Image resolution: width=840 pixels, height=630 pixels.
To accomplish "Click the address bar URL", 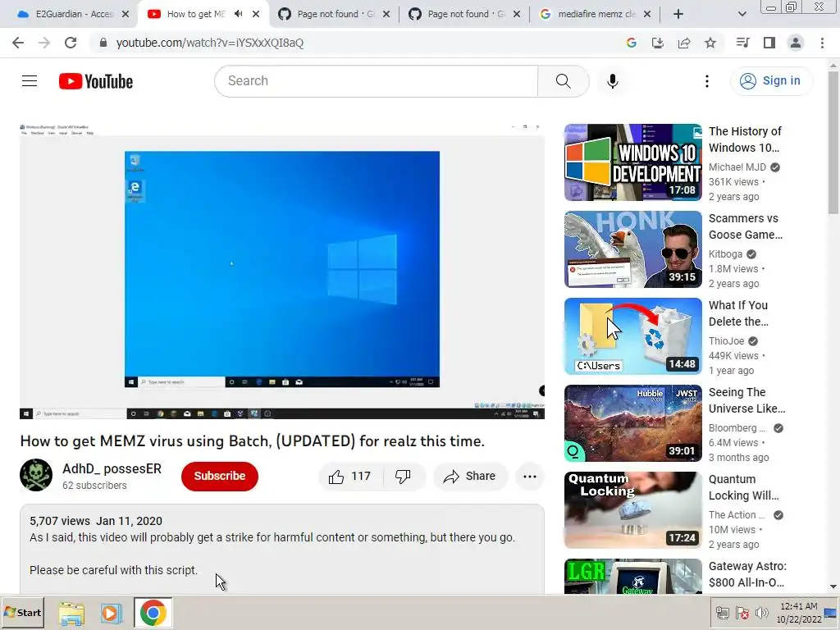I will pyautogui.click(x=209, y=43).
